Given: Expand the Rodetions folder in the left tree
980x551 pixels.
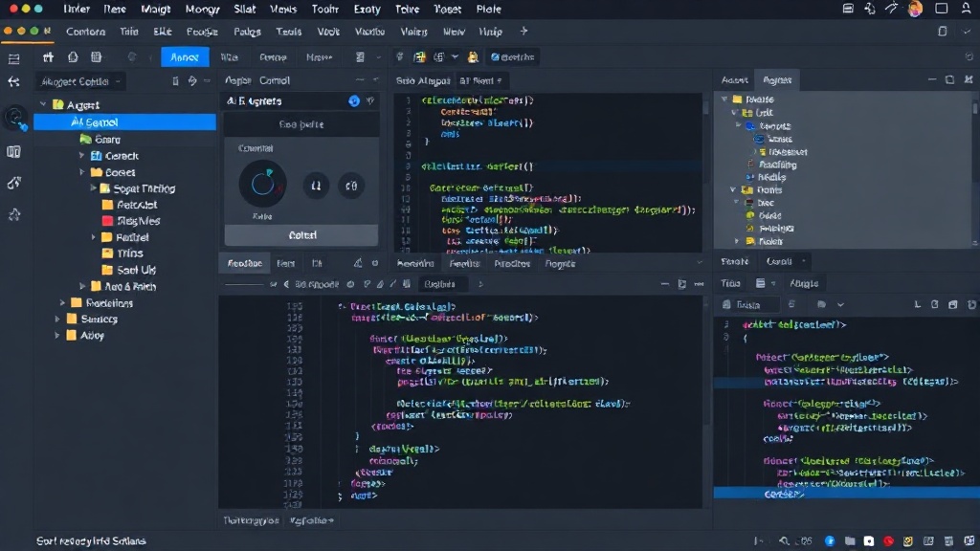Looking at the screenshot, I should pyautogui.click(x=62, y=303).
